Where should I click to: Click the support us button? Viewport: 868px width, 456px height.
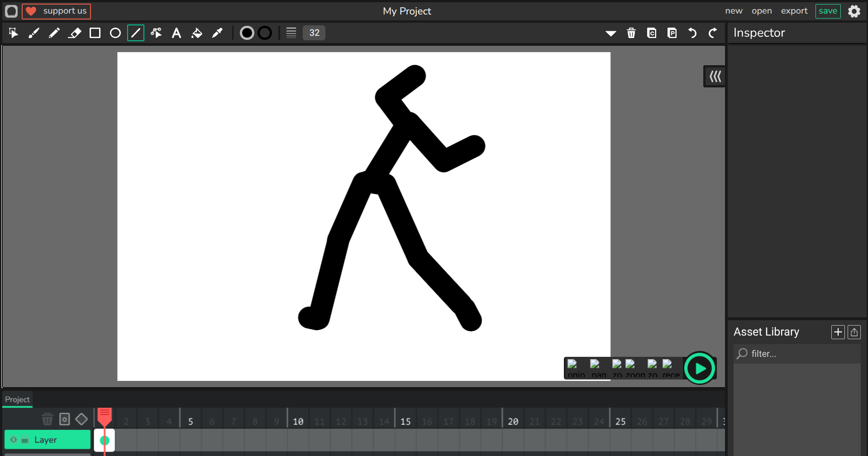point(57,11)
